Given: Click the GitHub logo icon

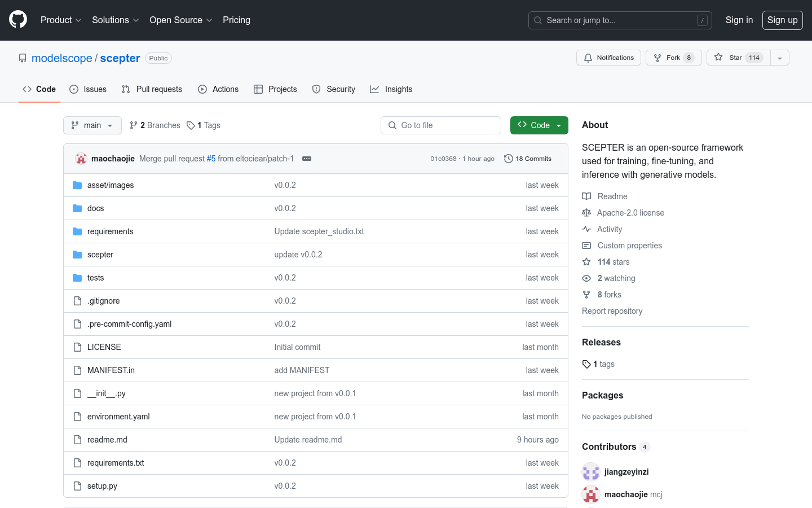Looking at the screenshot, I should (x=18, y=20).
